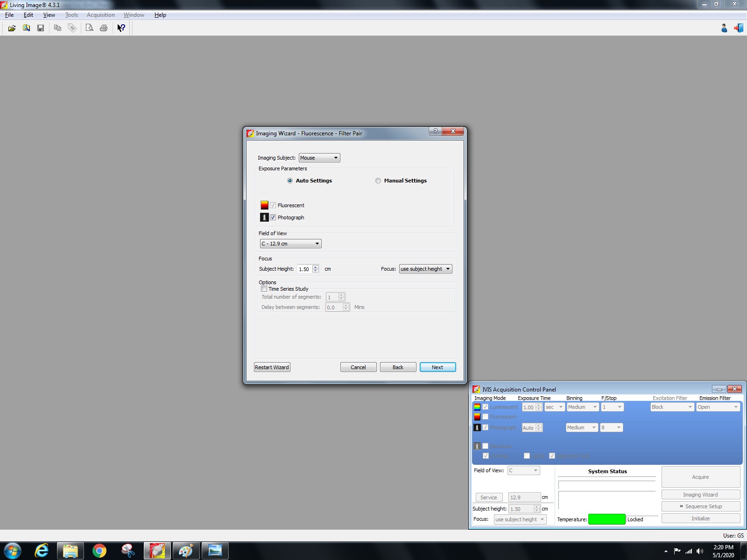Click the Print Preview toolbar icon
The width and height of the screenshot is (747, 560).
89,28
